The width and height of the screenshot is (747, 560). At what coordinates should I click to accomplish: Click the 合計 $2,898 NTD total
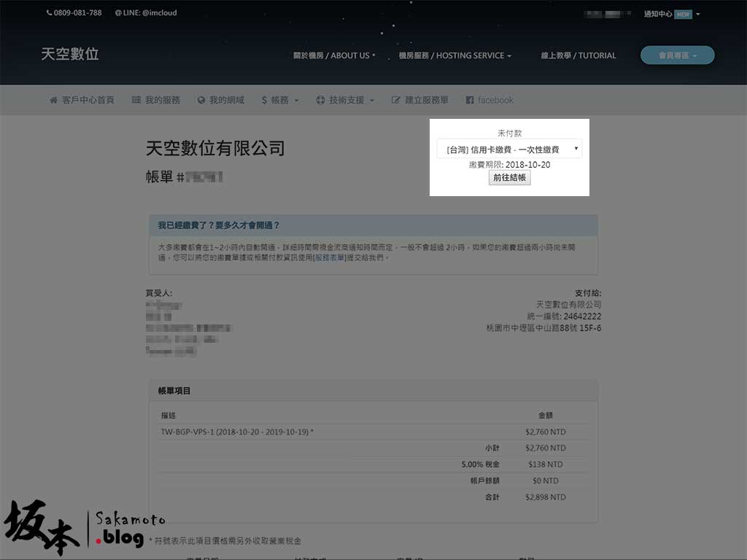click(546, 497)
